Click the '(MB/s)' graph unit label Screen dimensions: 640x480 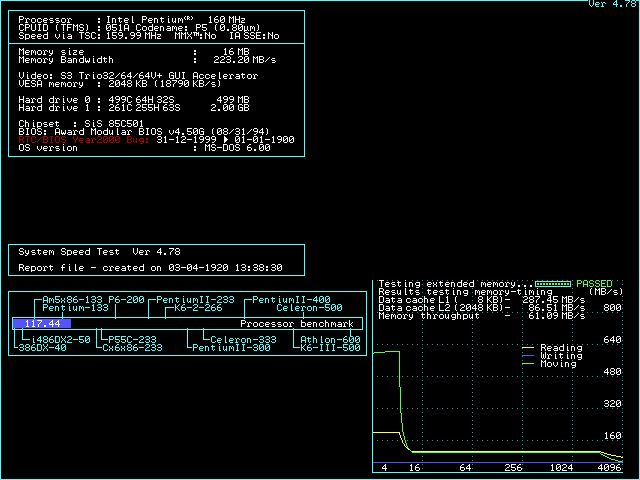[x=606, y=292]
